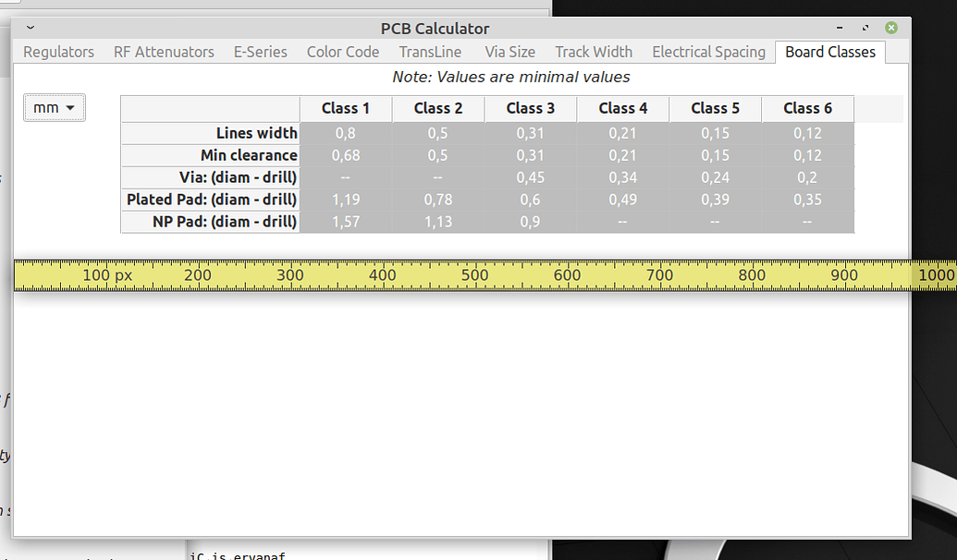The image size is (957, 560).
Task: Select the Plated Pad value 0,35
Action: point(807,200)
